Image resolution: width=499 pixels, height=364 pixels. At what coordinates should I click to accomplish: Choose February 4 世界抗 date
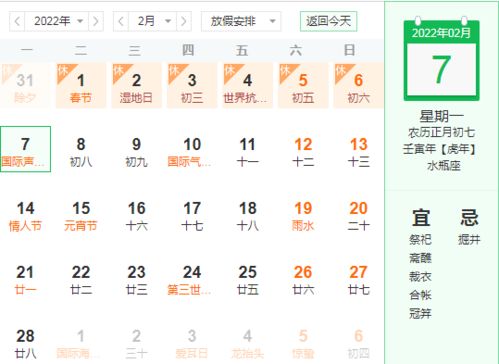247,86
